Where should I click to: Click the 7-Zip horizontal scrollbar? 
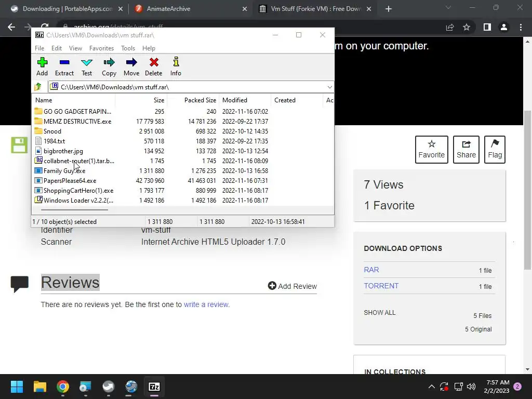pyautogui.click(x=75, y=210)
